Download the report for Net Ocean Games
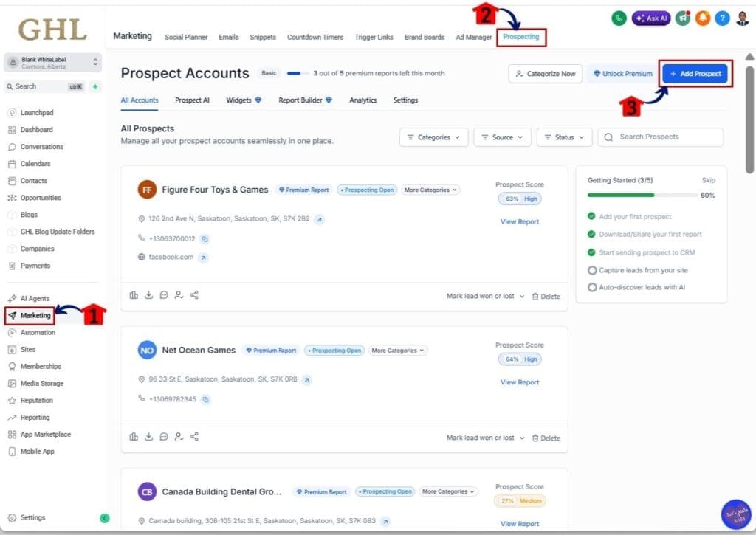 [x=148, y=436]
